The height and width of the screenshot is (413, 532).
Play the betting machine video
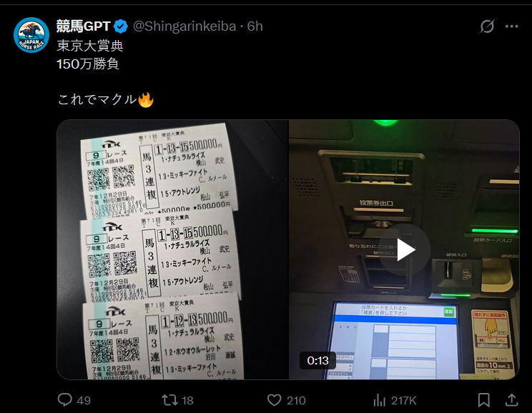(405, 249)
